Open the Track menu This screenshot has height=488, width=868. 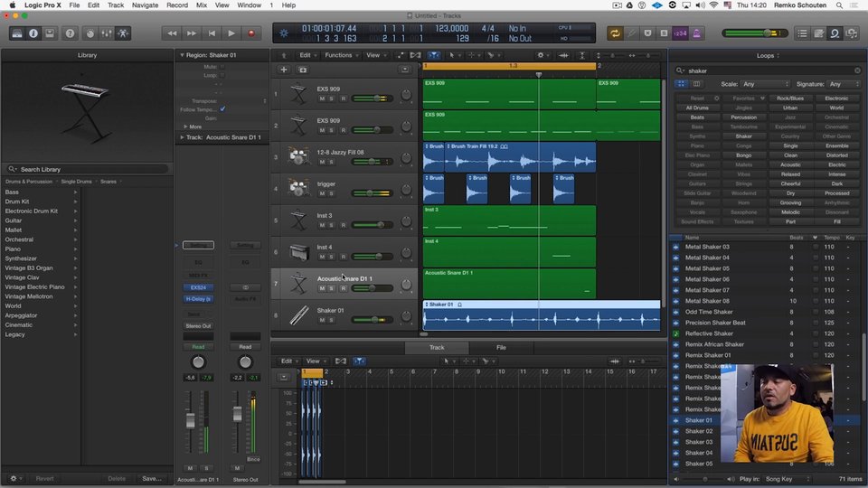point(116,5)
